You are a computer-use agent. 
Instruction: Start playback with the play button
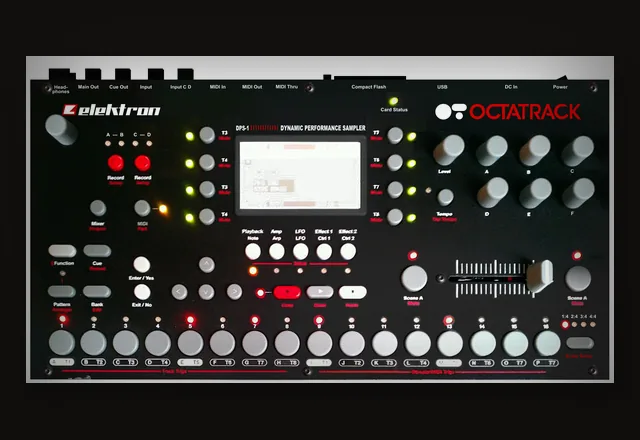pyautogui.click(x=320, y=292)
